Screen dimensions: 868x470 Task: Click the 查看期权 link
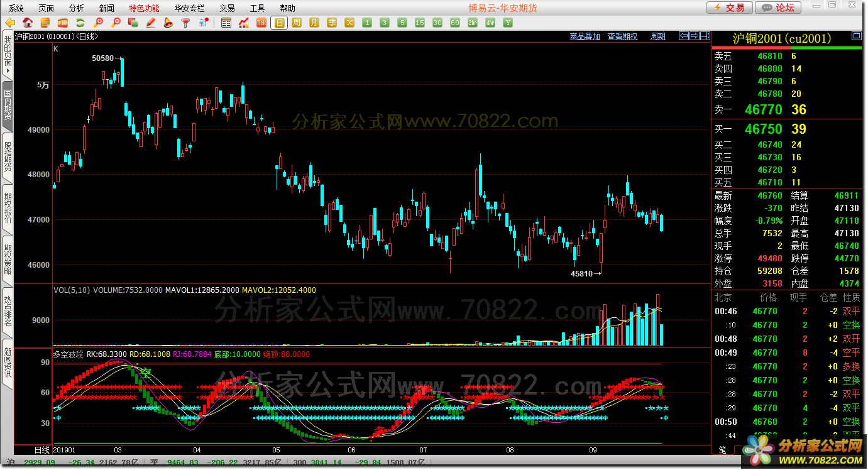[622, 36]
